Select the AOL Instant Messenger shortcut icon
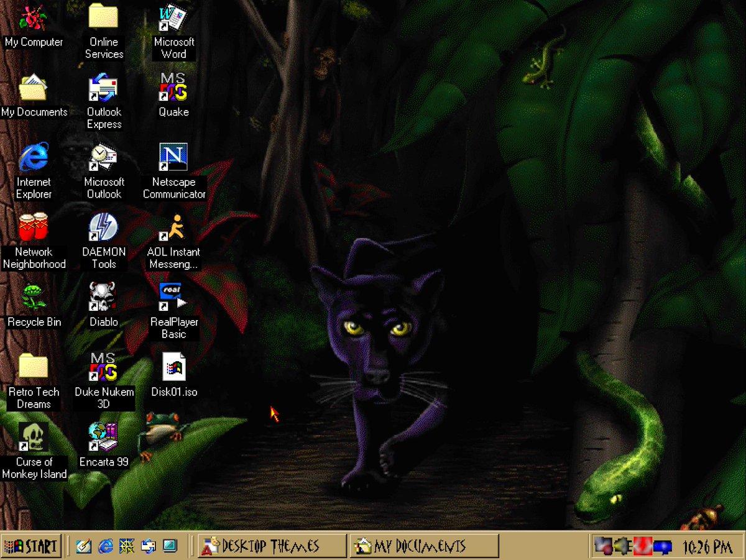746x560 pixels. (x=173, y=227)
